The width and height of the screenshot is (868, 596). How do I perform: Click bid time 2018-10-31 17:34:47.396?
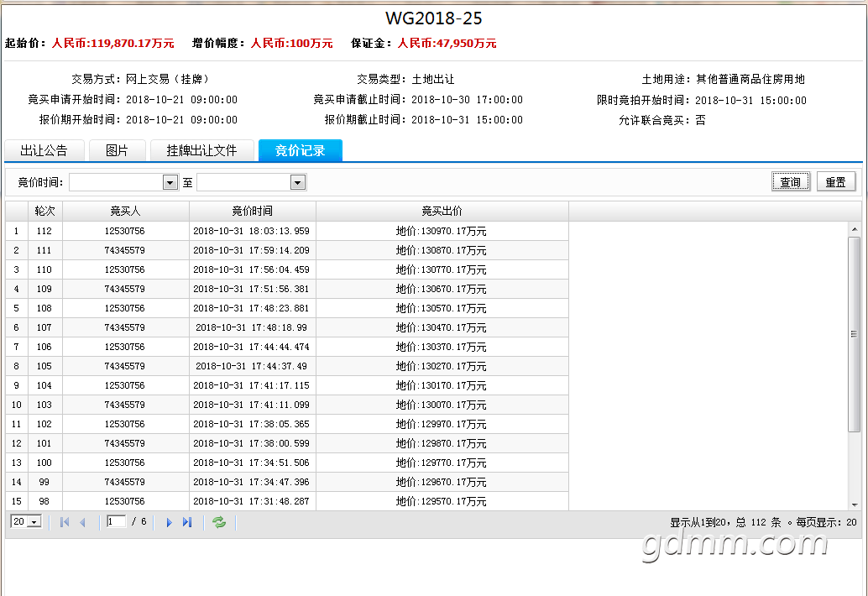click(x=251, y=482)
